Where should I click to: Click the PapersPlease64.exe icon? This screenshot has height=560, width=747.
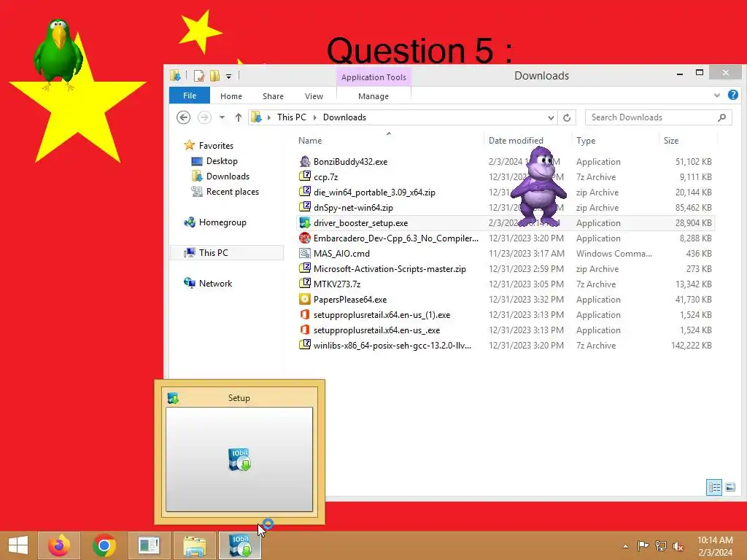coord(304,299)
